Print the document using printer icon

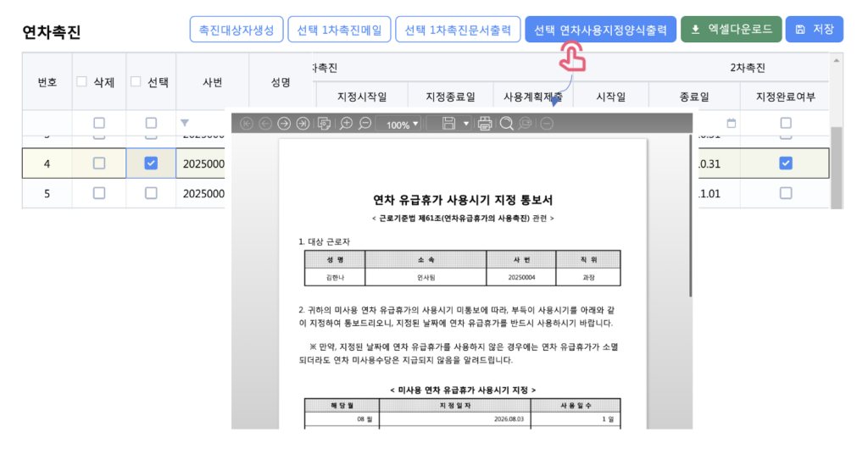click(485, 124)
